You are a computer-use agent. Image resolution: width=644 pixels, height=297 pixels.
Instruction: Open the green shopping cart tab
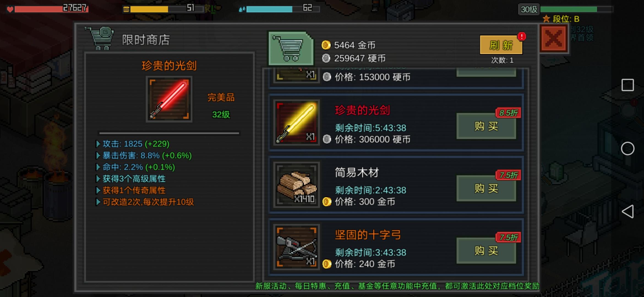(291, 49)
